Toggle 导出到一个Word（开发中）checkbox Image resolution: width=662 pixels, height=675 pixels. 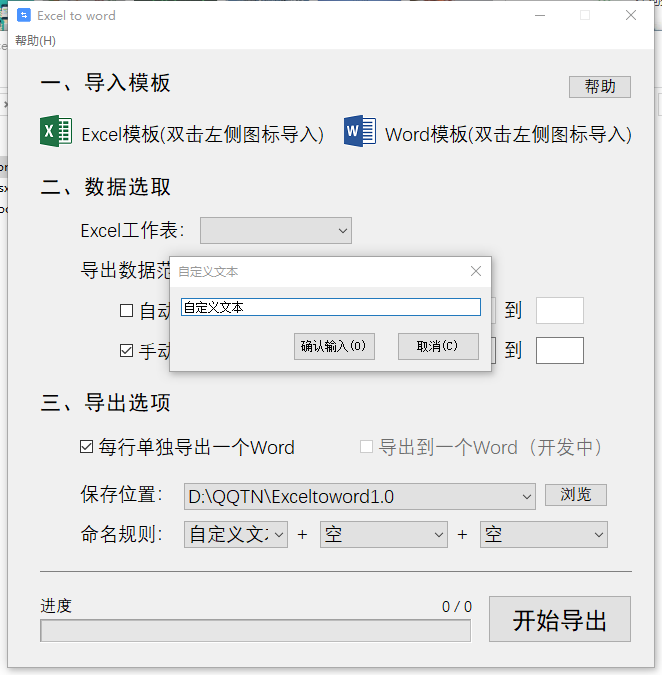[366, 446]
